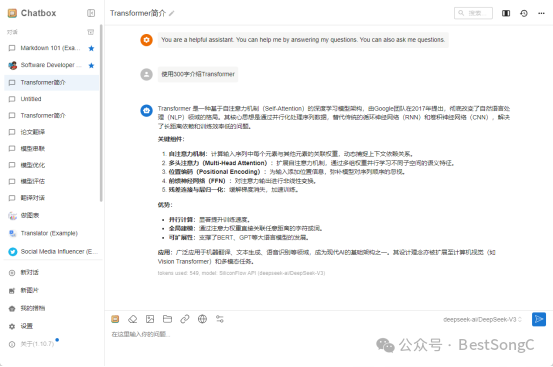Screen dimensions: 553x367
Task: Start a new chat with 新对话
Action: [x=51, y=273]
